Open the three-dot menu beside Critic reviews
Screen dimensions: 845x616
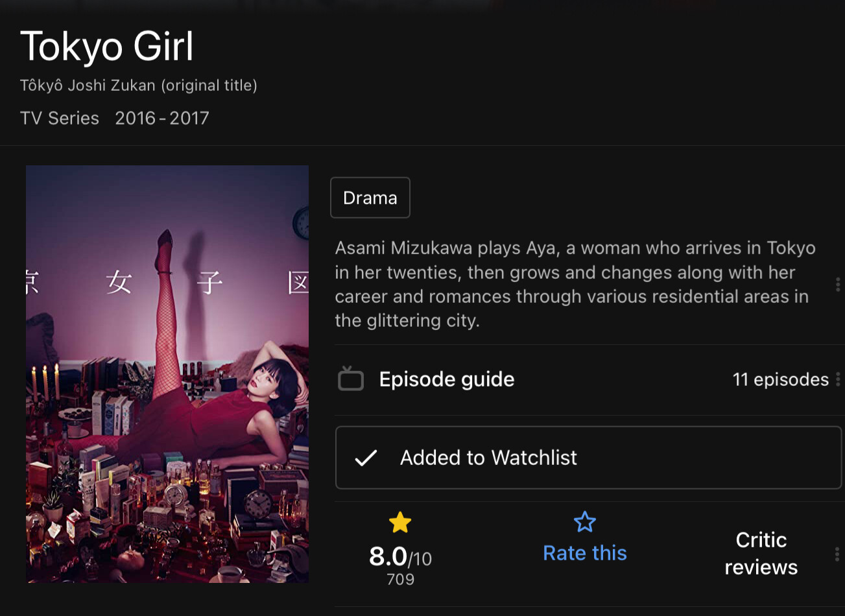coord(837,554)
